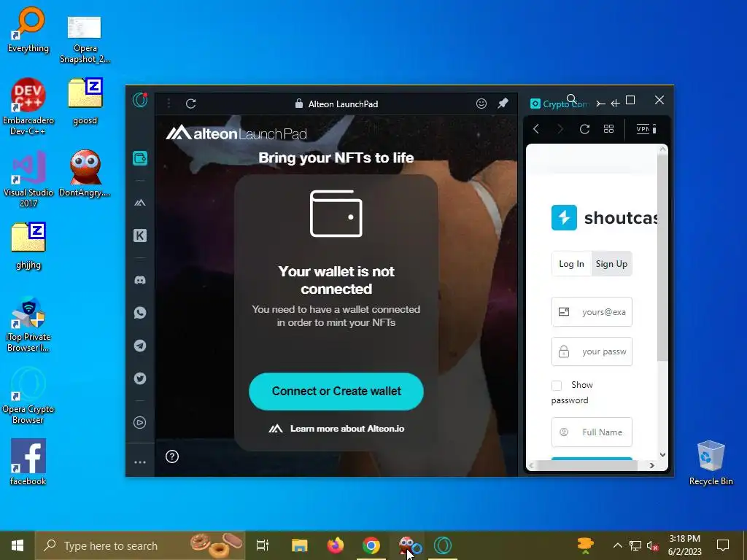
Task: Click the horizontal scrollbar right arrow
Action: [x=651, y=466]
